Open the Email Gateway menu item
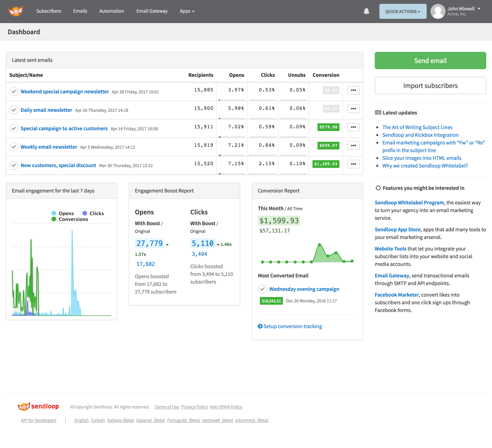Screen dimensions: 492x448 [152, 11]
